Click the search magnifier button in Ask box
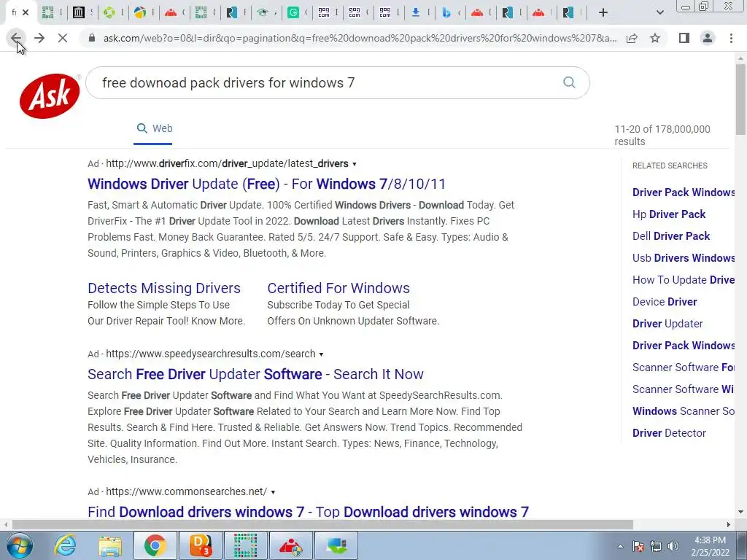This screenshot has height=560, width=747. point(569,82)
